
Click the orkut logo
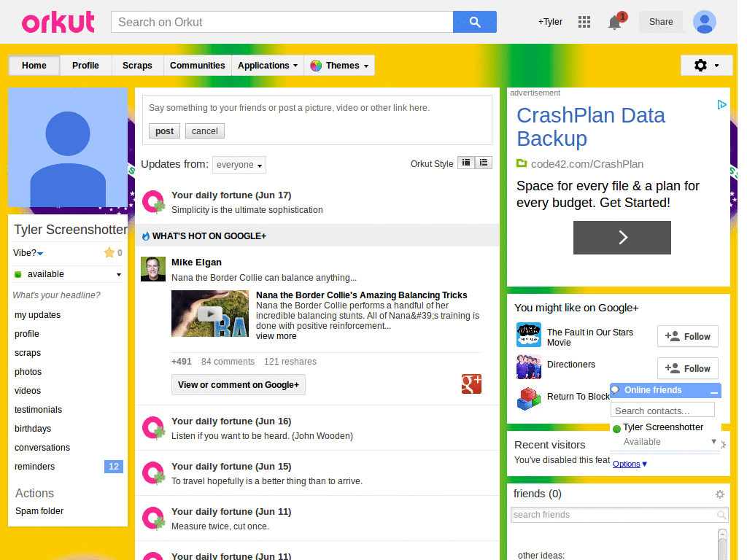point(58,22)
